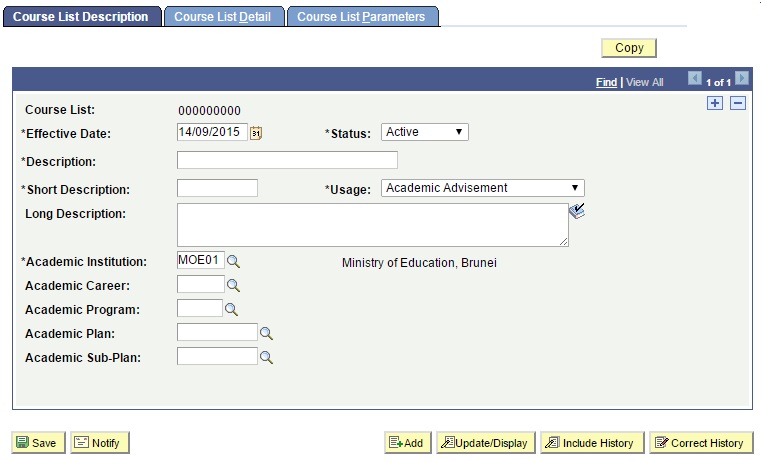This screenshot has width=761, height=461.
Task: Click the Correct History button
Action: click(x=701, y=443)
